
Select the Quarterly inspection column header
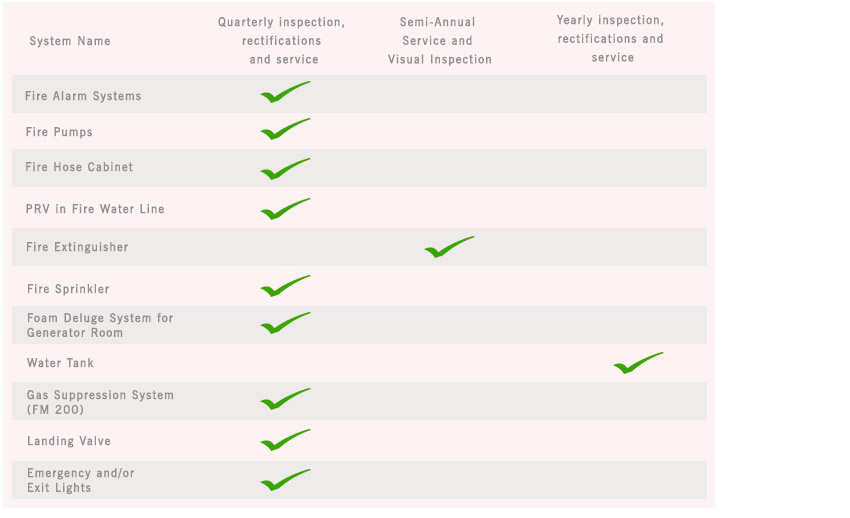[282, 41]
